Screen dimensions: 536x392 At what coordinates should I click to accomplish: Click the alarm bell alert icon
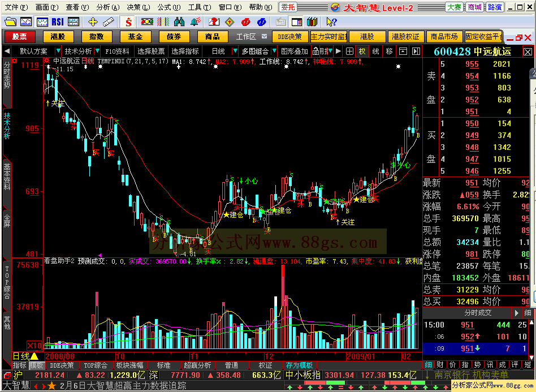coord(195,22)
